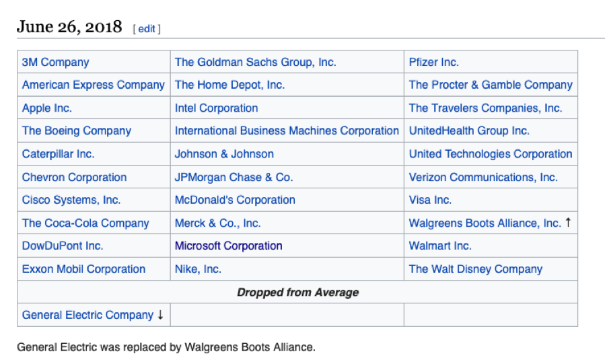Image resolution: width=605 pixels, height=364 pixels.
Task: Open the Caterpillar Inc. link
Action: pyautogui.click(x=58, y=154)
